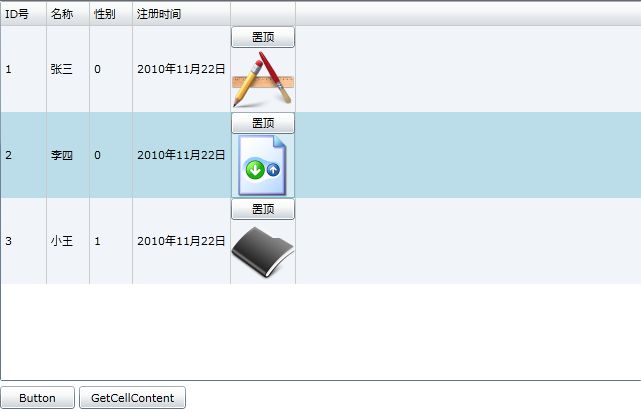Click the black folder icon
The width and height of the screenshot is (641, 412).
coord(263,252)
